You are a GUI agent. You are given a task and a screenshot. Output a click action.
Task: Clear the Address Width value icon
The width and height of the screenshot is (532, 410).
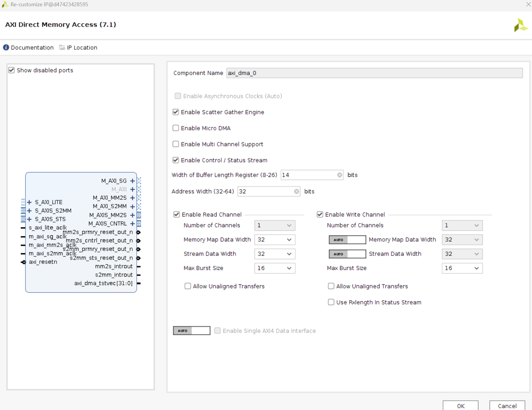click(296, 191)
